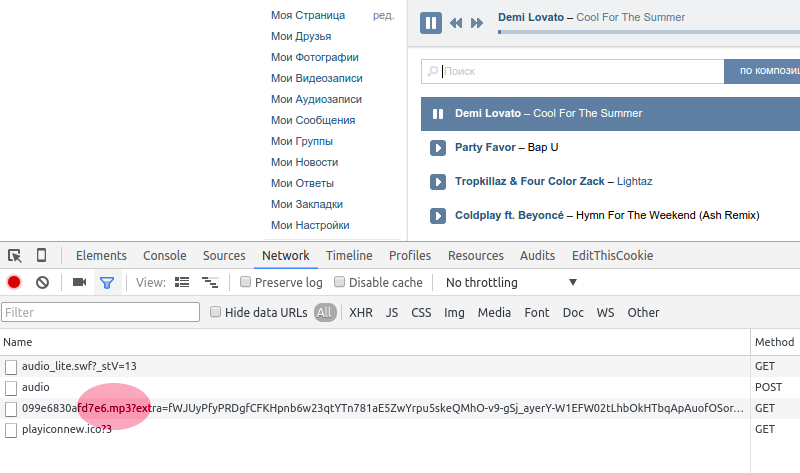800x473 pixels.
Task: Skip to previous track in player
Action: tap(456, 23)
